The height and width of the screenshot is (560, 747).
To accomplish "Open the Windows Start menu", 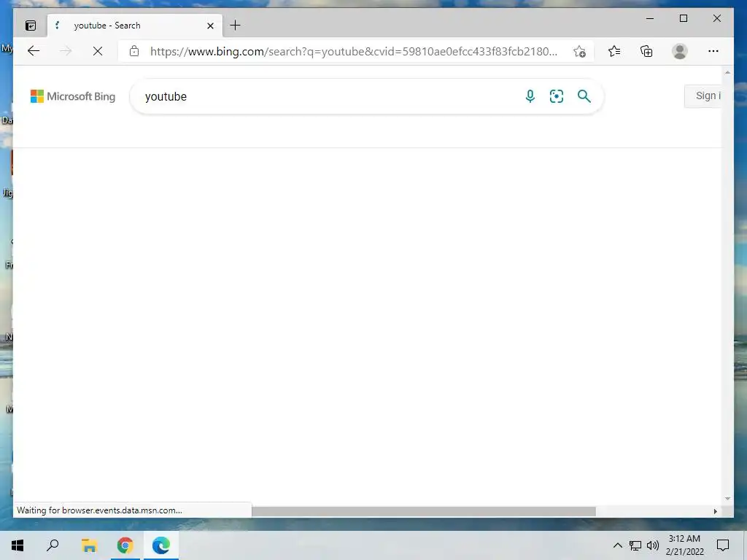I will pos(18,545).
